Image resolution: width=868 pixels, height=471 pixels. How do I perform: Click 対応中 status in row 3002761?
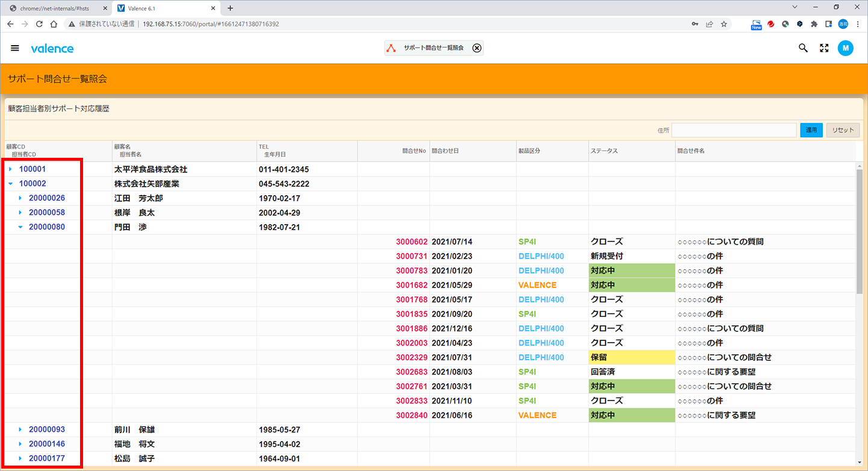[x=631, y=386]
